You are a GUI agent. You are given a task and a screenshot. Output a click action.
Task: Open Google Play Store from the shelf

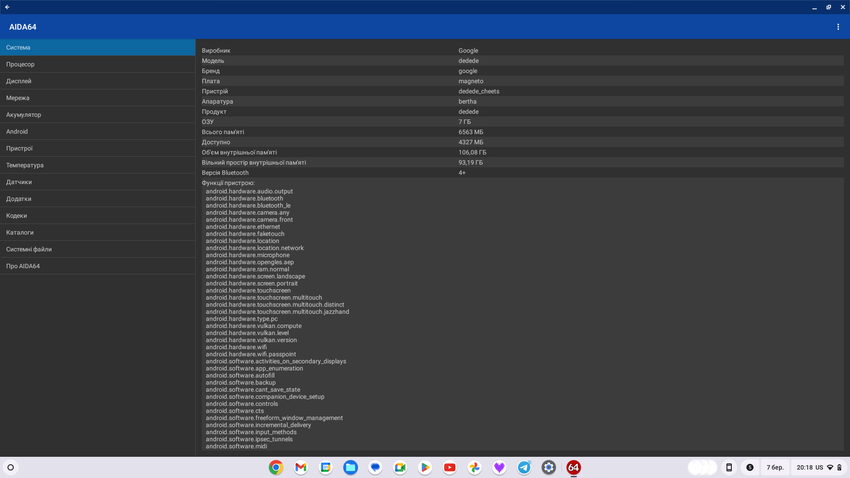[425, 467]
